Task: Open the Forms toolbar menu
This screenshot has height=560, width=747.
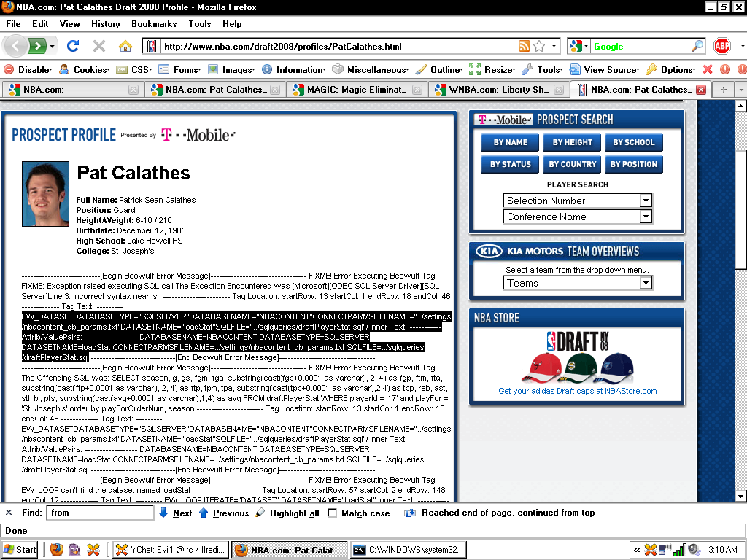Action: click(179, 69)
